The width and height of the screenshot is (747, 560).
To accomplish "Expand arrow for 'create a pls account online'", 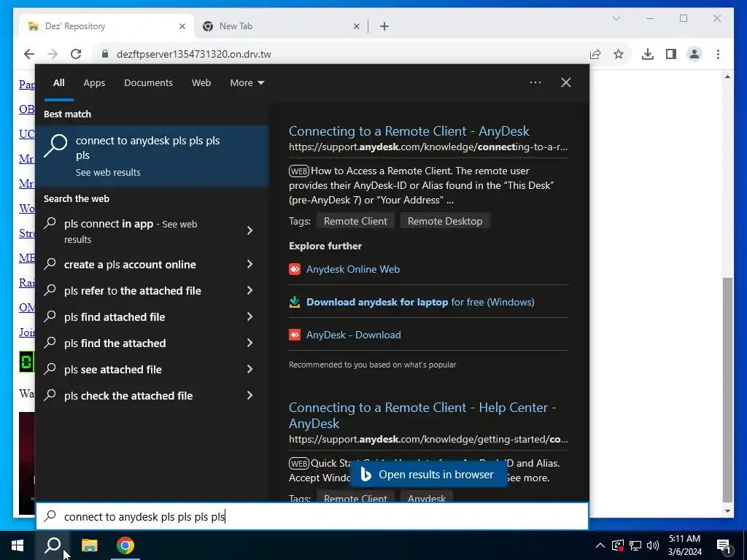I will [x=249, y=264].
